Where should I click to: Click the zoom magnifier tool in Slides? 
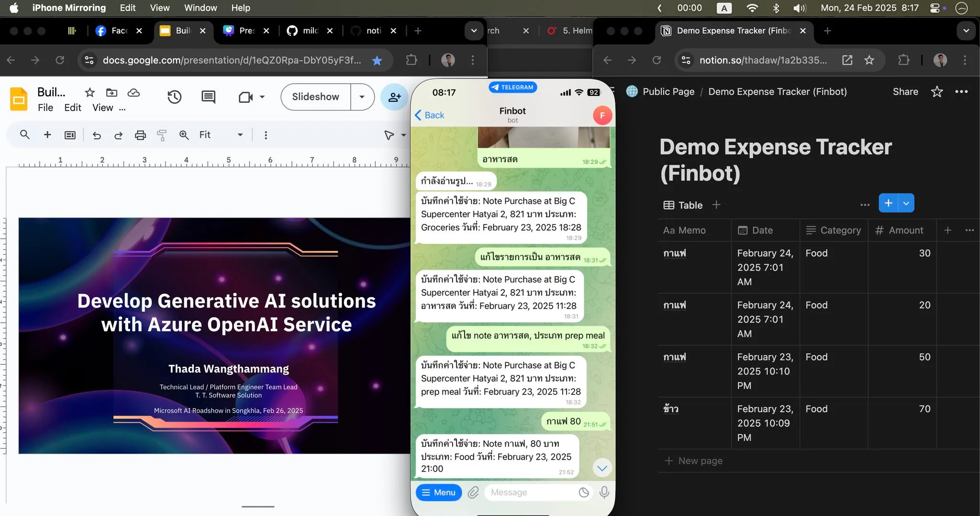tap(184, 135)
